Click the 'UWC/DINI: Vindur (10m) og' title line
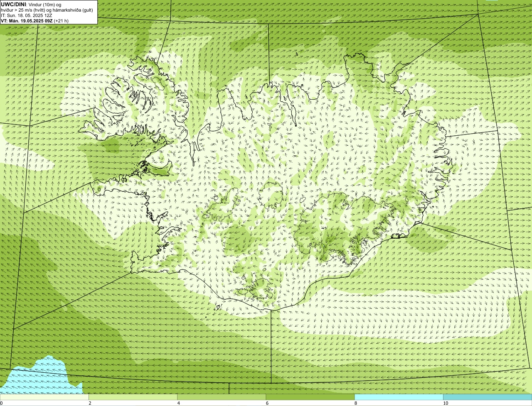Image resolution: width=532 pixels, height=406 pixels. [31, 5]
